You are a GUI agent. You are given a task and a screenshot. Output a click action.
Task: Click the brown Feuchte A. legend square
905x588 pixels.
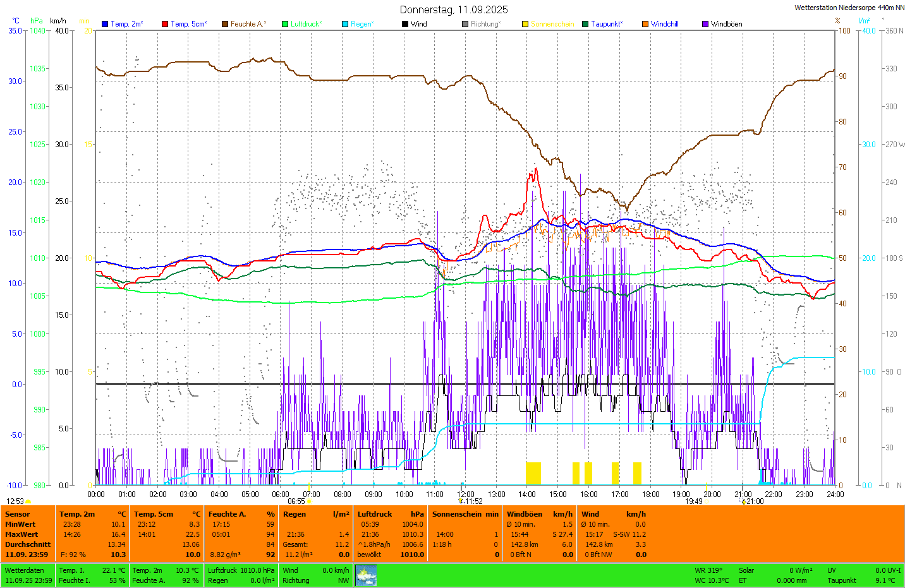pyautogui.click(x=224, y=24)
